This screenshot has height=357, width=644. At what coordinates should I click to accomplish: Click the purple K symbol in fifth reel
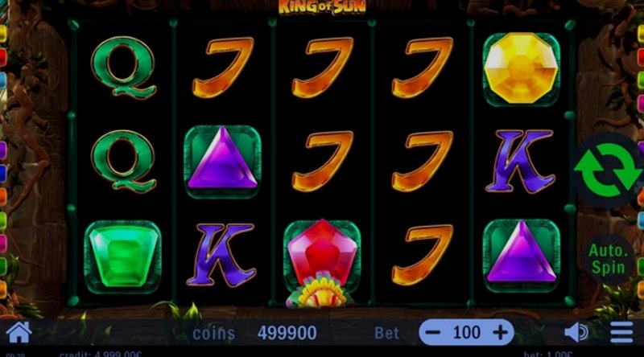(x=520, y=162)
